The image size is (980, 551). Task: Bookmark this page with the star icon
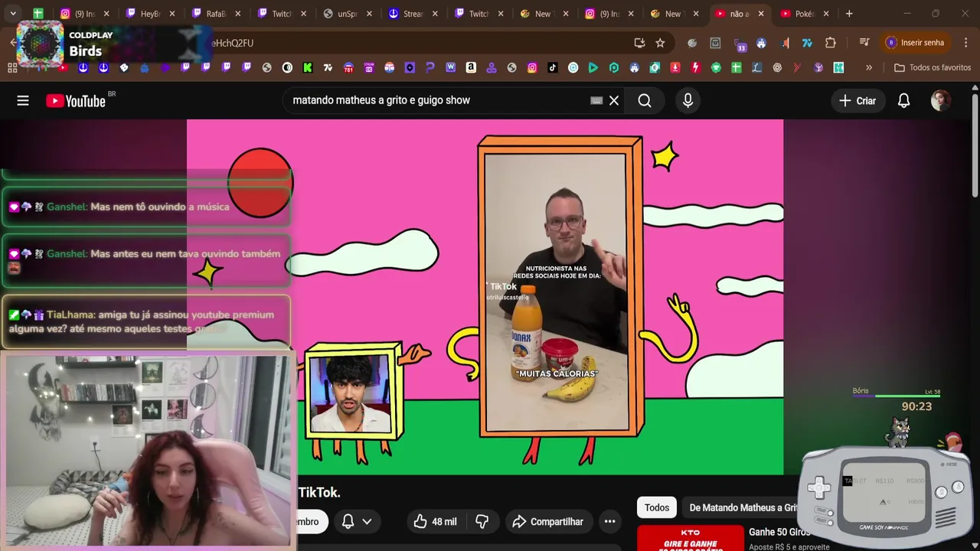[x=660, y=43]
